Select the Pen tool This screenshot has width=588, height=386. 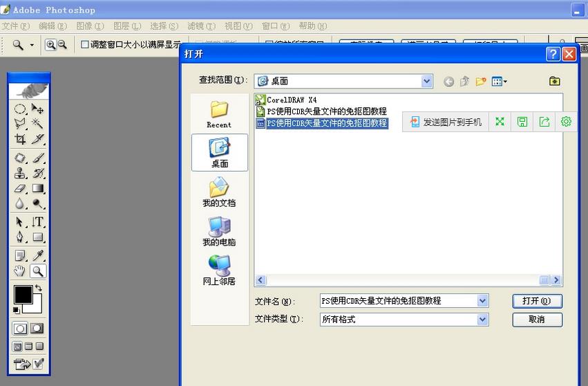pyautogui.click(x=20, y=237)
